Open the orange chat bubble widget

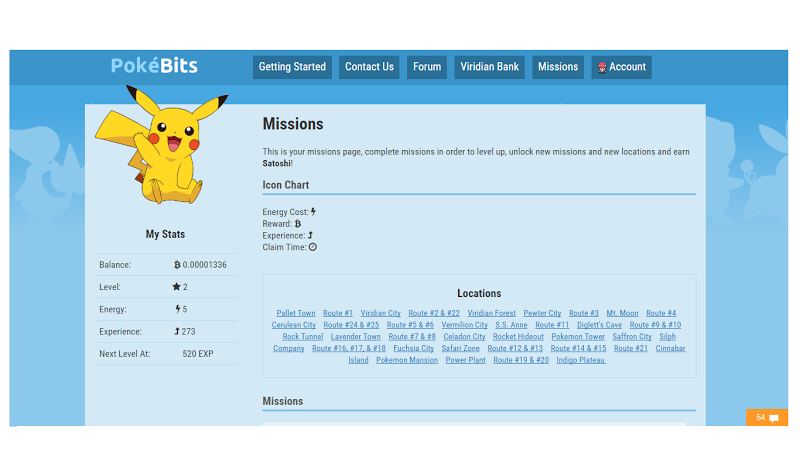point(767,417)
